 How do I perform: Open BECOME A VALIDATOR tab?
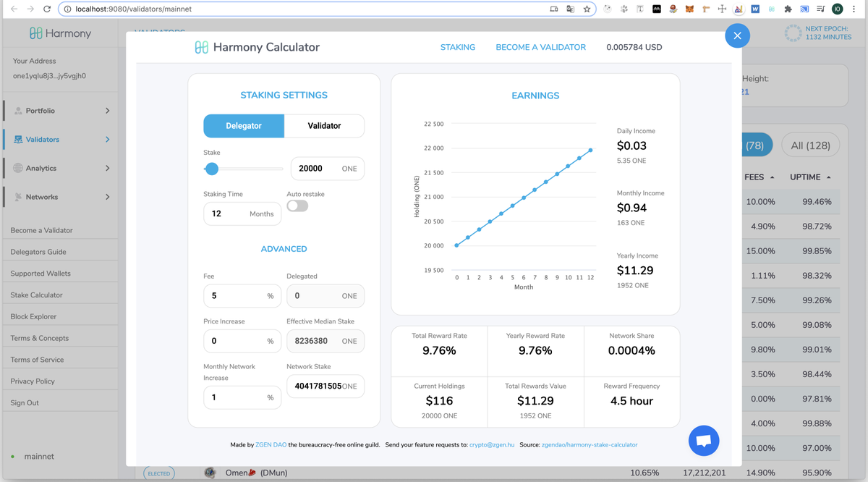coord(540,47)
